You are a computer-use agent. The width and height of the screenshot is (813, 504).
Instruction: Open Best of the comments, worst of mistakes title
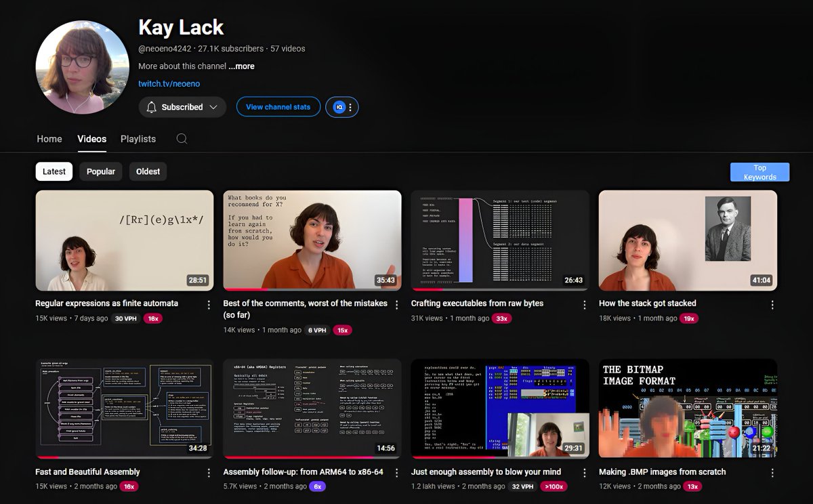[306, 309]
